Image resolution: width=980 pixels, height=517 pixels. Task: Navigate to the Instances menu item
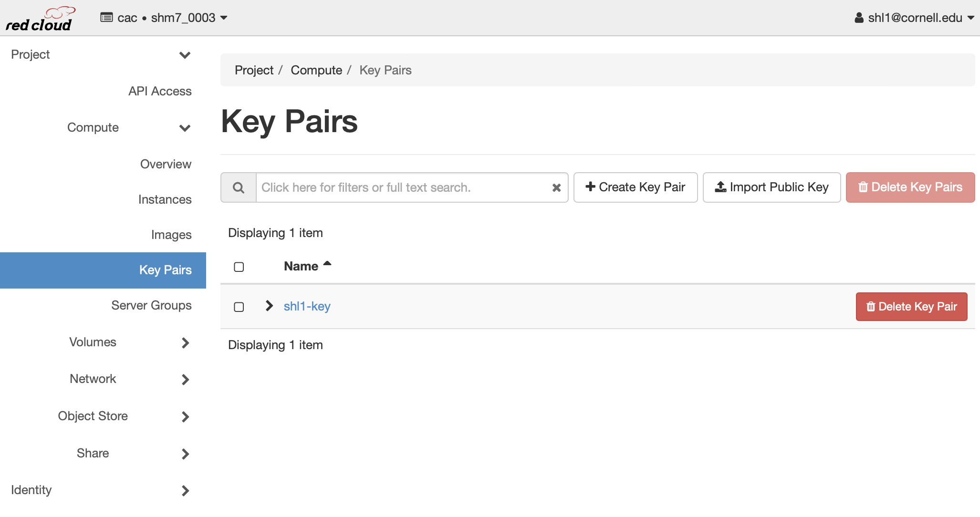point(165,199)
